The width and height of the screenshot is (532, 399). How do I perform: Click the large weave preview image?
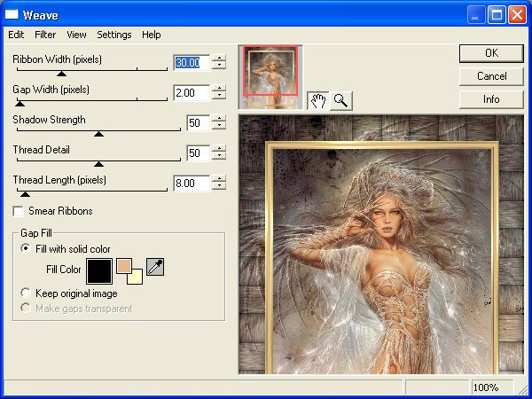coord(381,245)
